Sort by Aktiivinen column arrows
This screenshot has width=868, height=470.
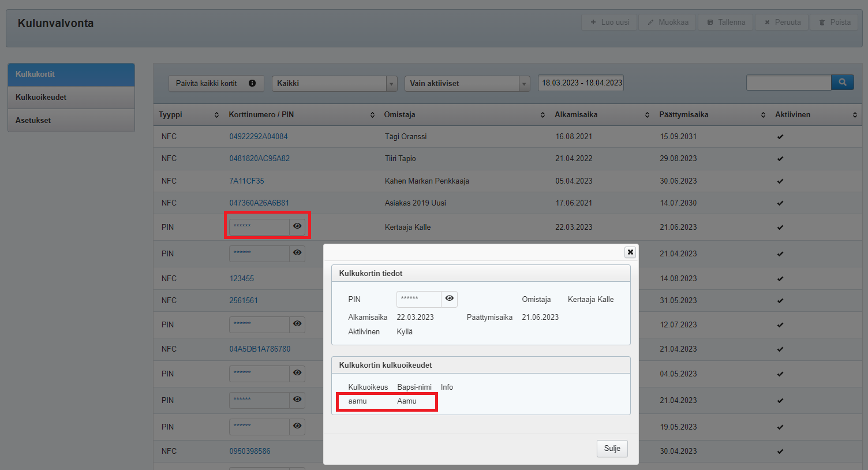click(855, 115)
